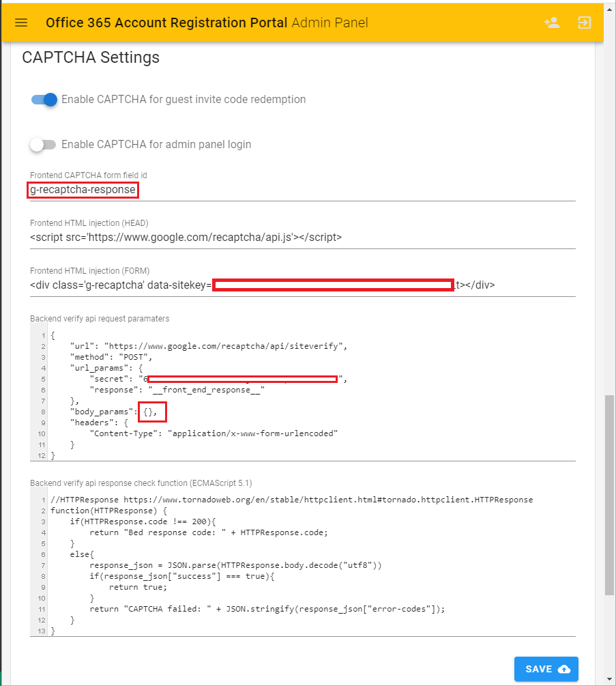This screenshot has width=616, height=686.
Task: Click the scrollbar down arrow
Action: point(609,679)
